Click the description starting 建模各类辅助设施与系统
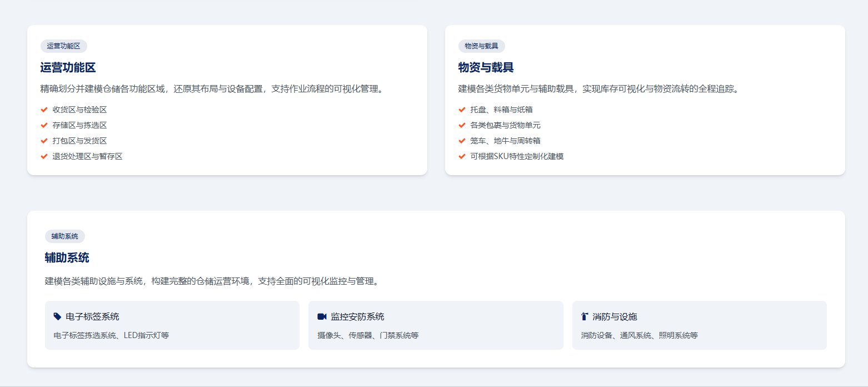The height and width of the screenshot is (387, 868). tap(213, 281)
